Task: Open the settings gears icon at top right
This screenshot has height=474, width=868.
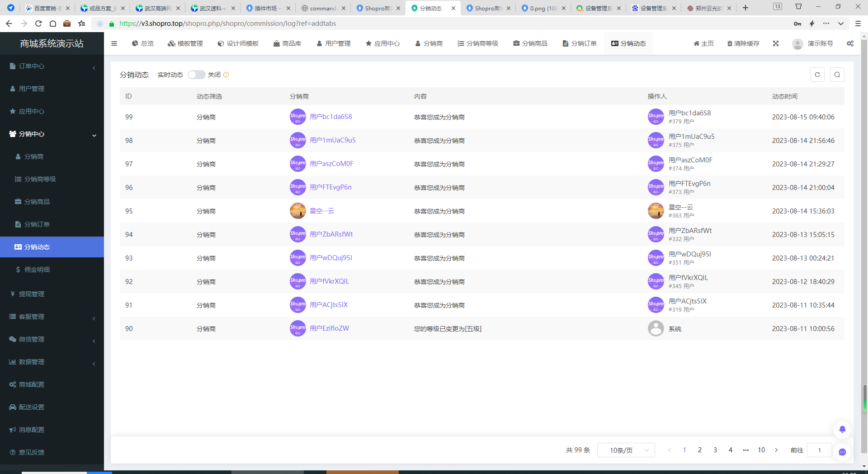Action: (x=850, y=43)
